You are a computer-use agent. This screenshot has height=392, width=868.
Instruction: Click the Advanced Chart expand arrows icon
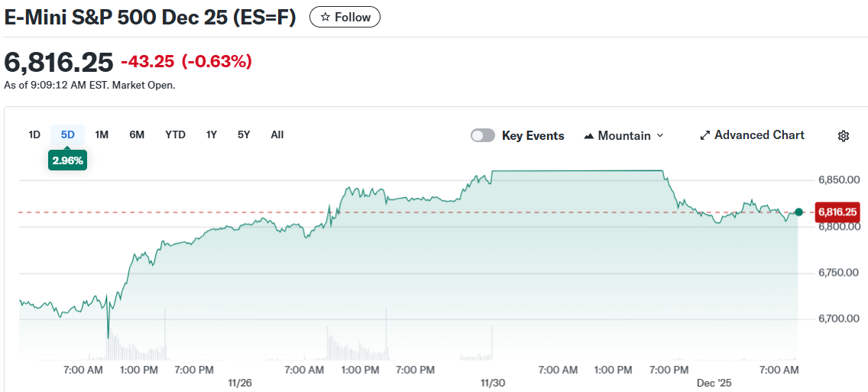(x=704, y=136)
